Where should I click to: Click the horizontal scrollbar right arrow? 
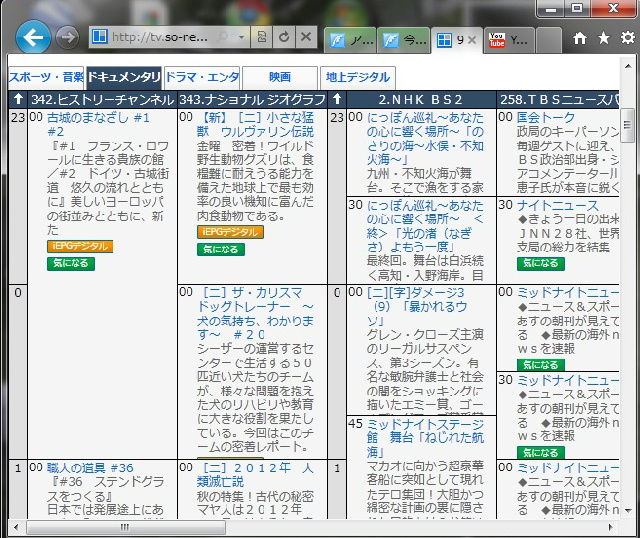point(611,527)
